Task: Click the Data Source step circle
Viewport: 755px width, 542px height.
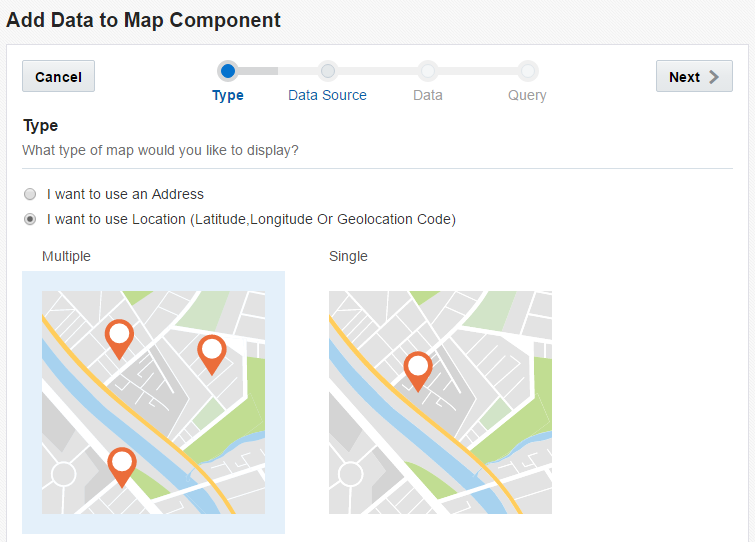Action: click(327, 71)
